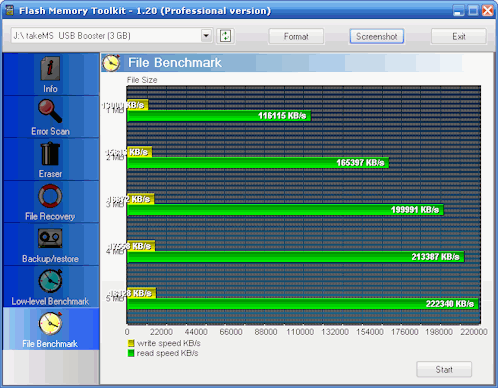Select the Low-level Benchmark stopwatch icon

coord(50,281)
